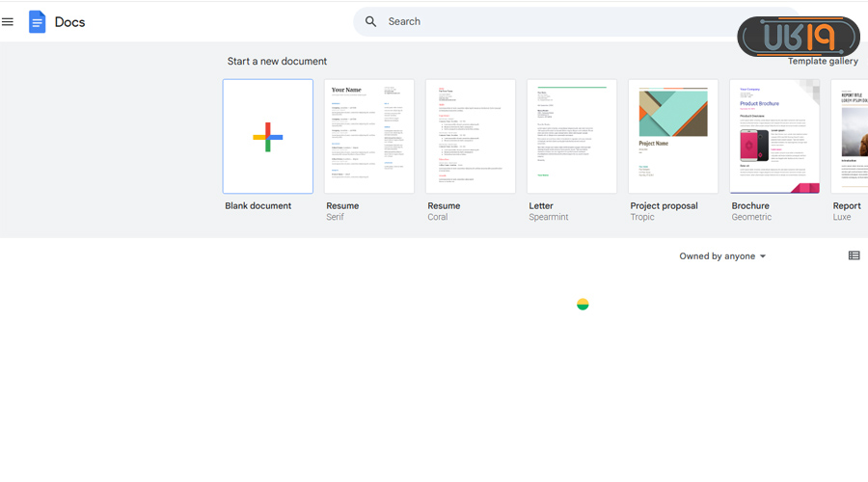The width and height of the screenshot is (868, 482).
Task: Open the Project proposal Tropic template
Action: (x=673, y=137)
